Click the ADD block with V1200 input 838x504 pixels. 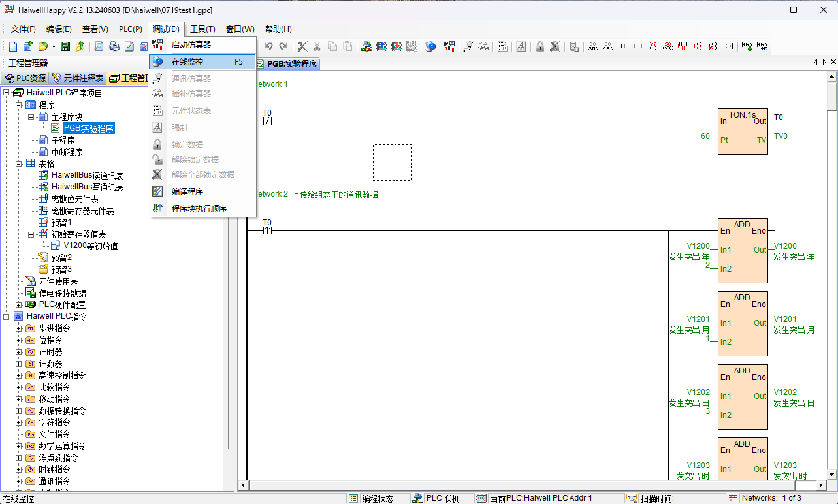(x=743, y=251)
